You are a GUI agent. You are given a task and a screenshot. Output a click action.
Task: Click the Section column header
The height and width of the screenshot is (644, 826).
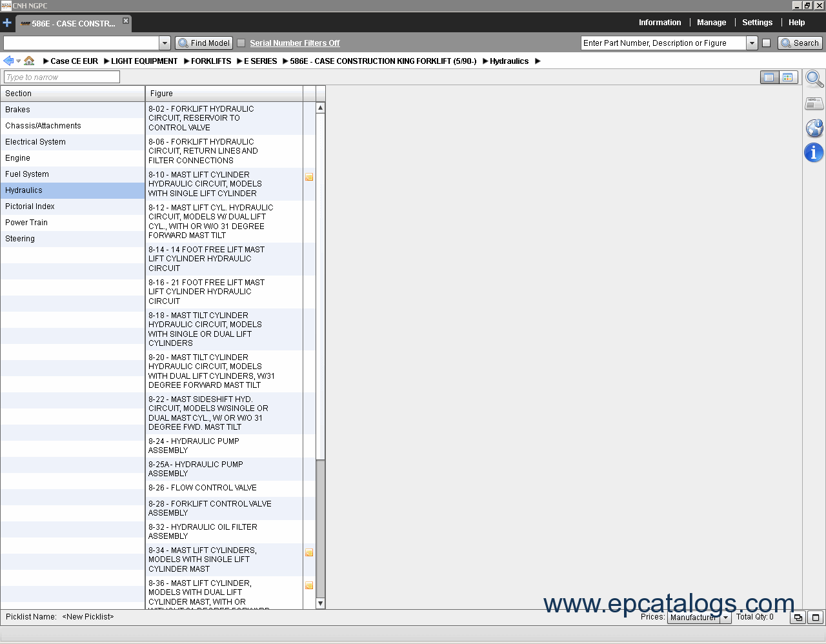click(x=73, y=94)
